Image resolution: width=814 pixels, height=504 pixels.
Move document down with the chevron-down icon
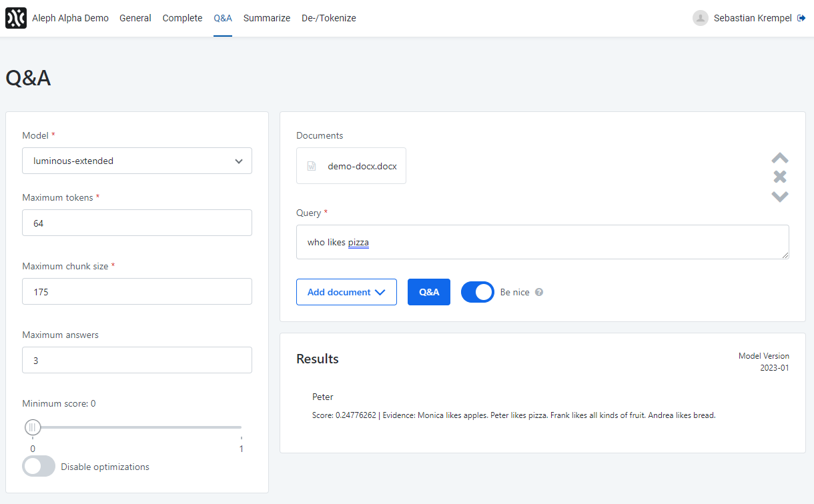pos(780,196)
